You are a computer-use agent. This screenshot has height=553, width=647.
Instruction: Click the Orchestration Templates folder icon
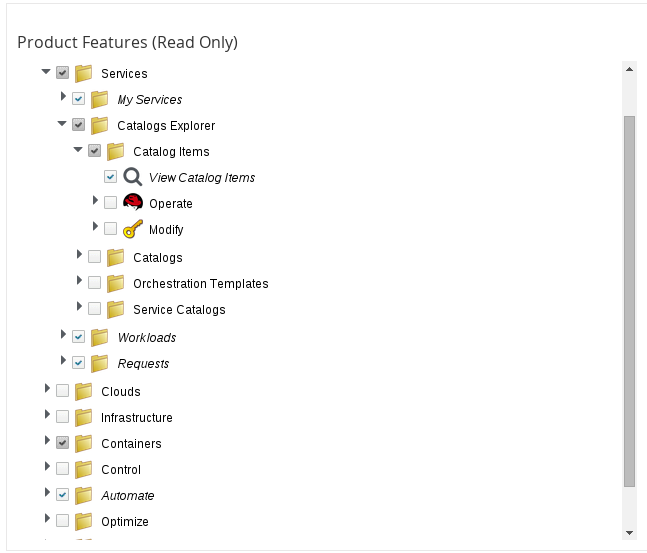pos(116,284)
